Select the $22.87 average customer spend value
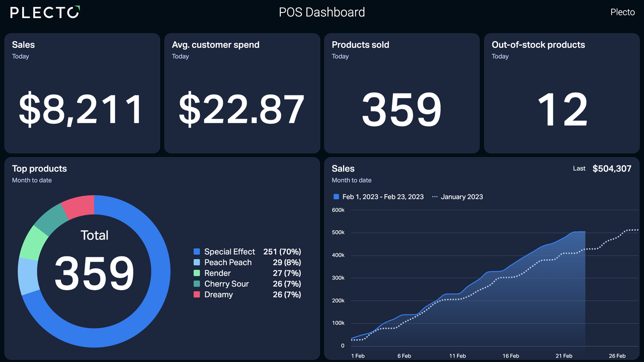 (x=242, y=110)
